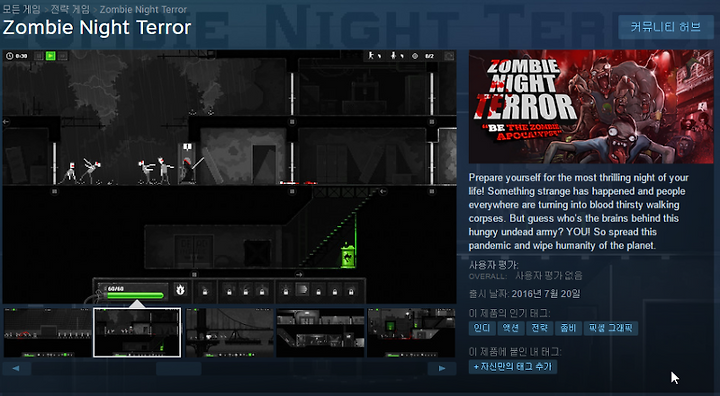Click the page title Zombie Night Terror
This screenshot has width=720, height=396.
point(97,28)
